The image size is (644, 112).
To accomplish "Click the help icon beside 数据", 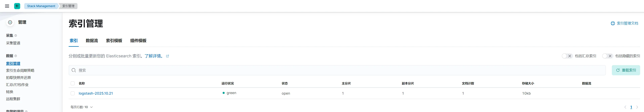I will 16,56.
